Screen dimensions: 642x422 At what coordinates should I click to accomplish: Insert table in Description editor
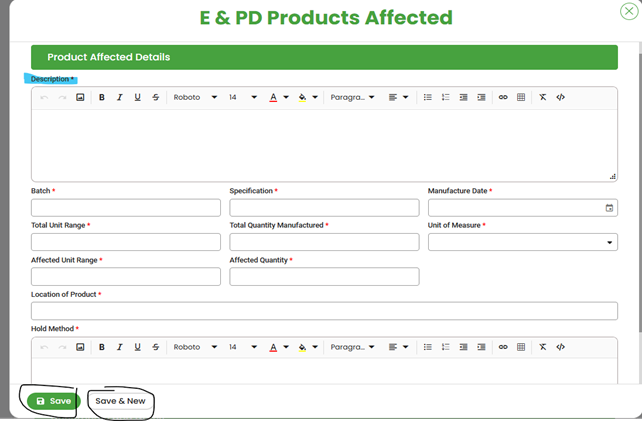coord(521,97)
